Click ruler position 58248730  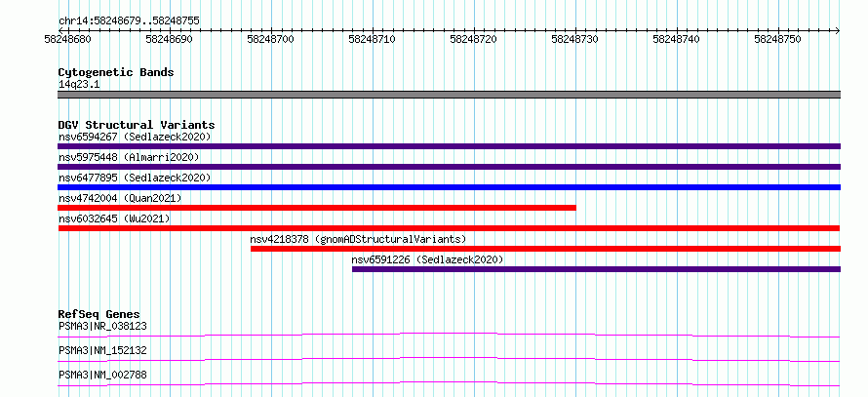(575, 39)
